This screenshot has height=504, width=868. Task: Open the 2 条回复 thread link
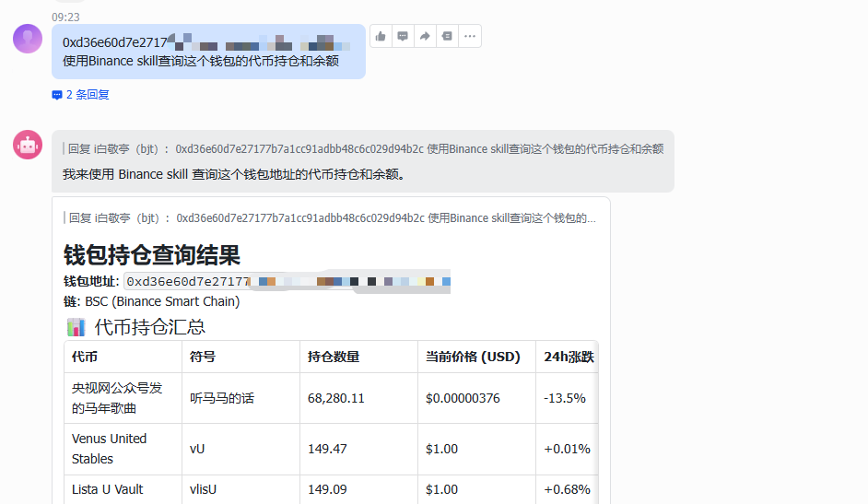click(x=81, y=95)
